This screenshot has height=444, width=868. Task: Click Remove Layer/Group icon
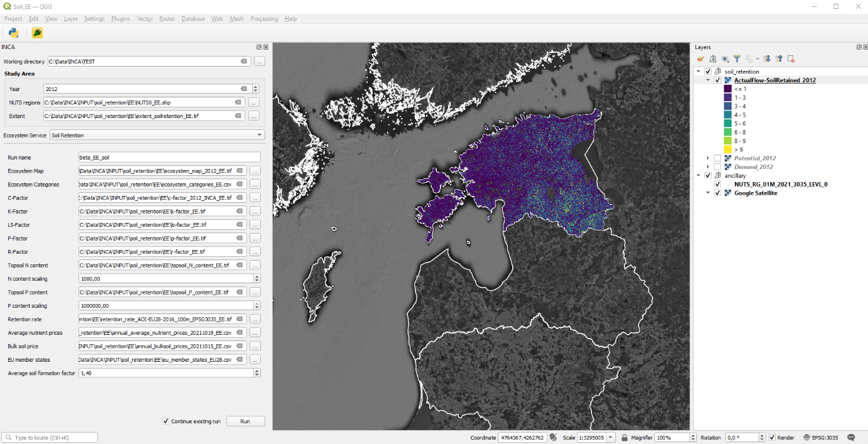791,58
